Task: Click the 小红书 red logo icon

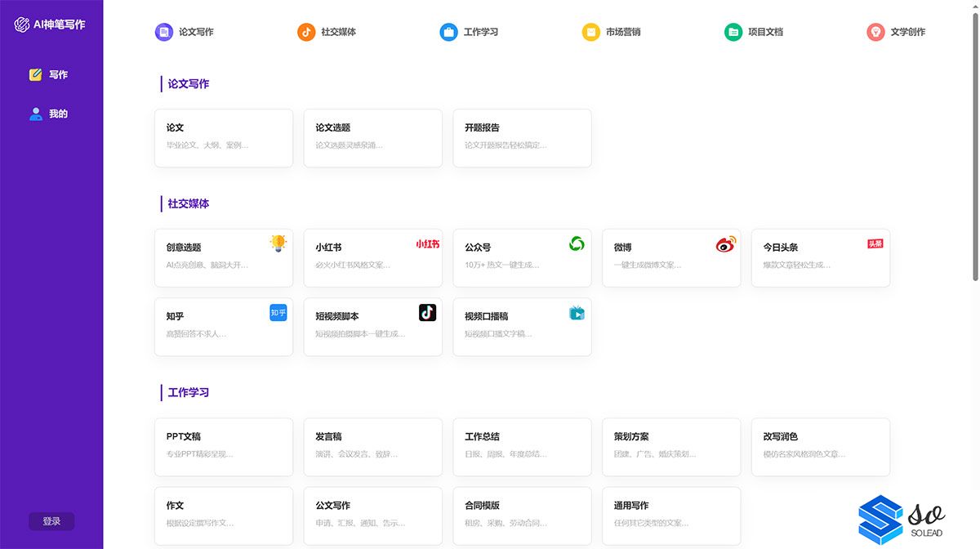Action: [x=428, y=243]
